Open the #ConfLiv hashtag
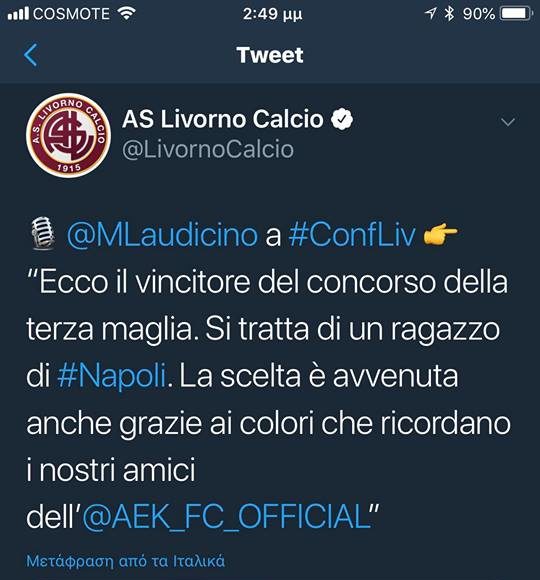 (352, 234)
